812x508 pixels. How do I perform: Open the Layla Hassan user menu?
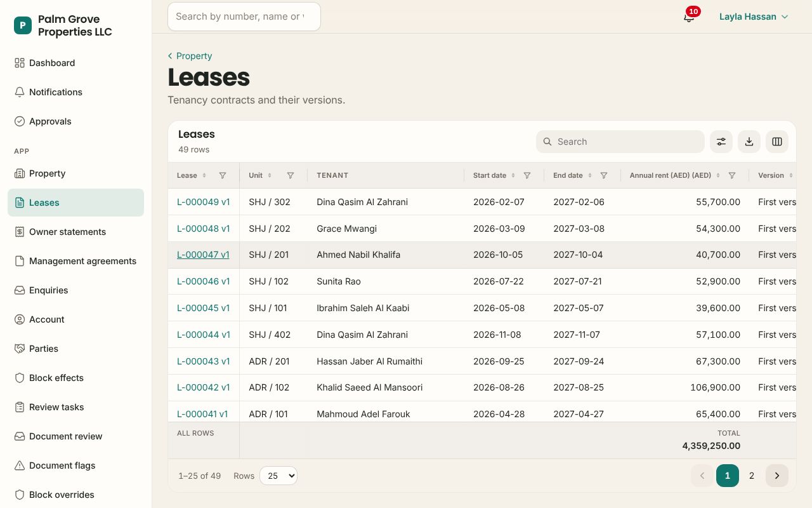[x=754, y=17]
